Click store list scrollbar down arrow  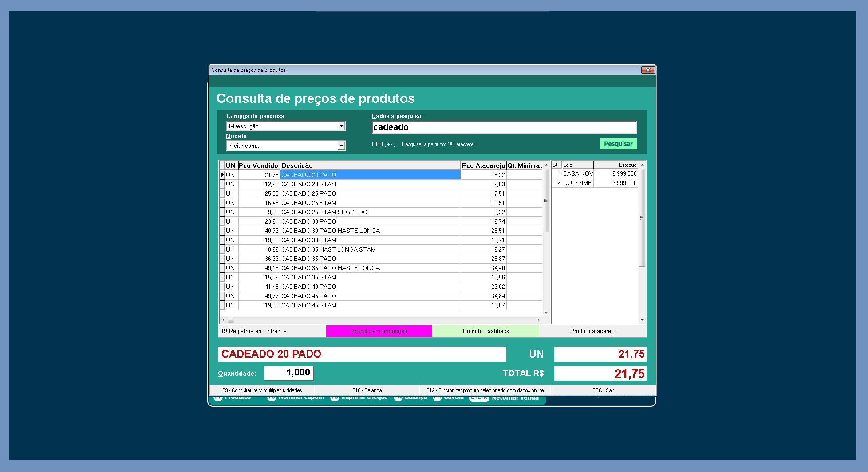point(642,320)
